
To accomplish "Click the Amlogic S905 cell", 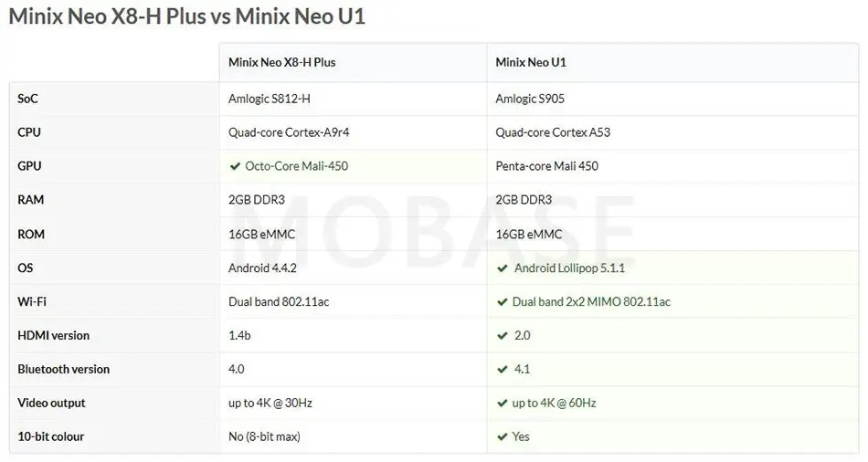I will click(x=530, y=99).
